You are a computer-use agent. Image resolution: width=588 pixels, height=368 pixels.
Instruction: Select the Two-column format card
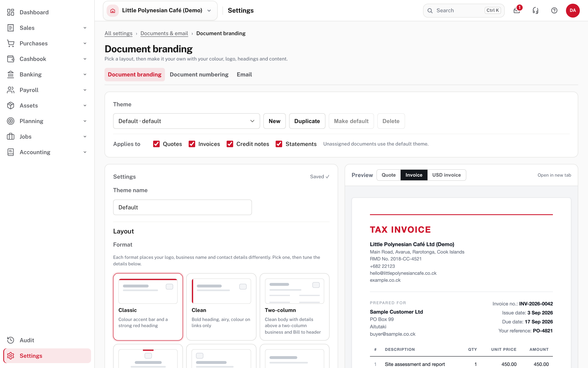click(294, 307)
